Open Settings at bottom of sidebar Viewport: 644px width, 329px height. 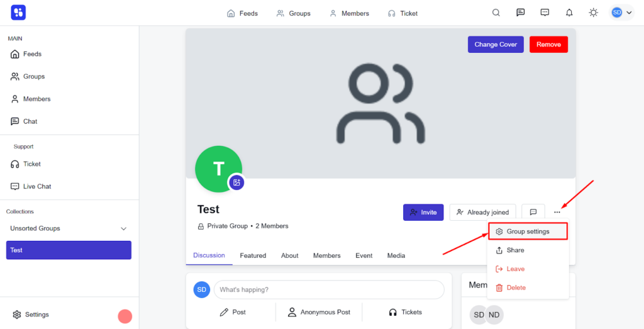coord(31,315)
